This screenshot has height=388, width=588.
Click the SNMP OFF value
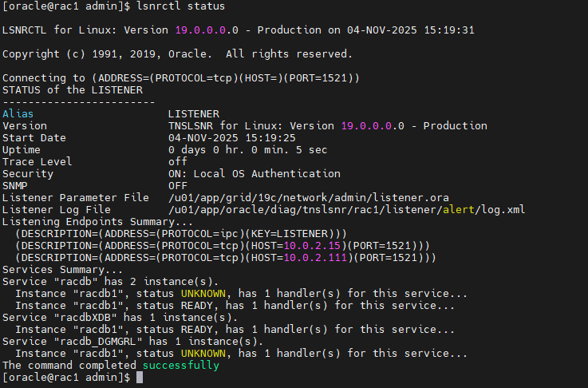click(178, 185)
